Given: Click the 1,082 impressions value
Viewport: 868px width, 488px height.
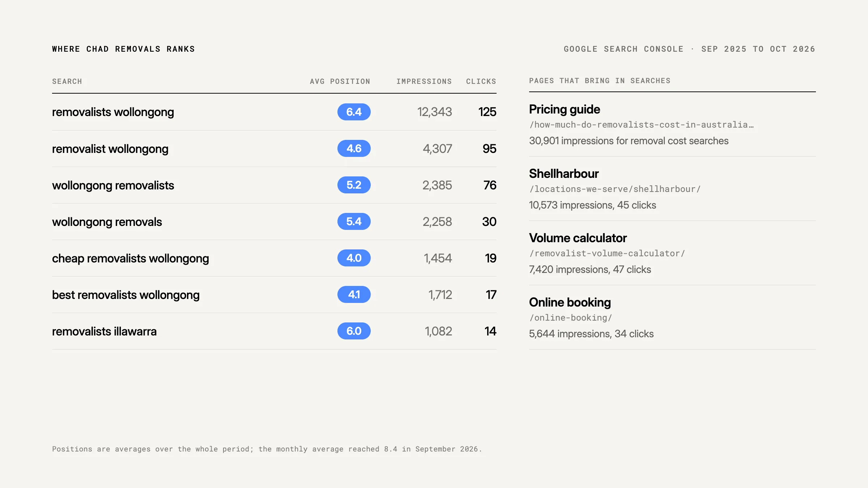Looking at the screenshot, I should (x=438, y=331).
